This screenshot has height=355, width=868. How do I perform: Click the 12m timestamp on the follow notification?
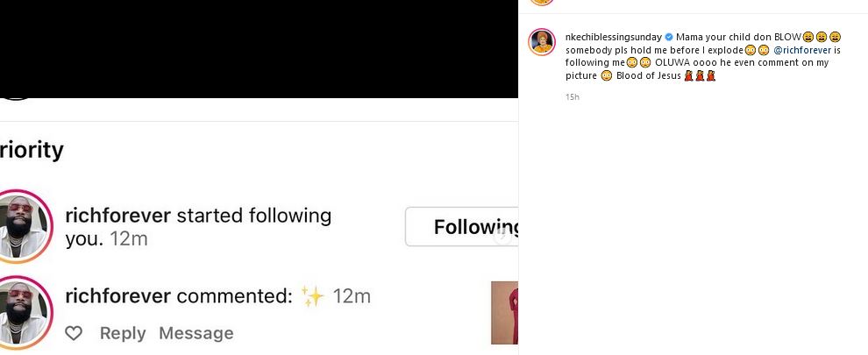coord(129,239)
